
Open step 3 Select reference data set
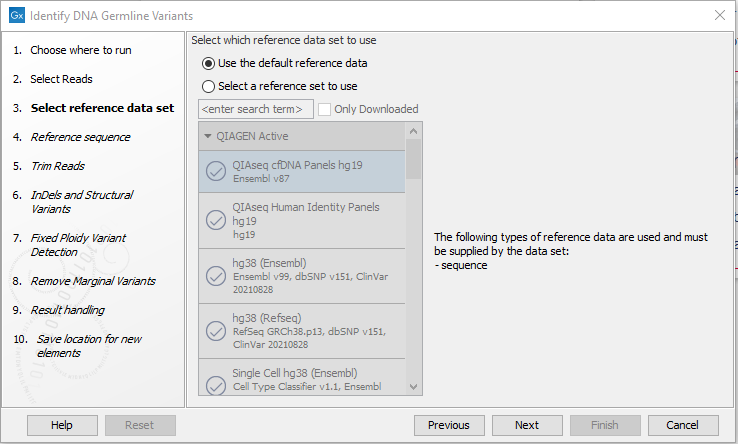click(x=102, y=108)
